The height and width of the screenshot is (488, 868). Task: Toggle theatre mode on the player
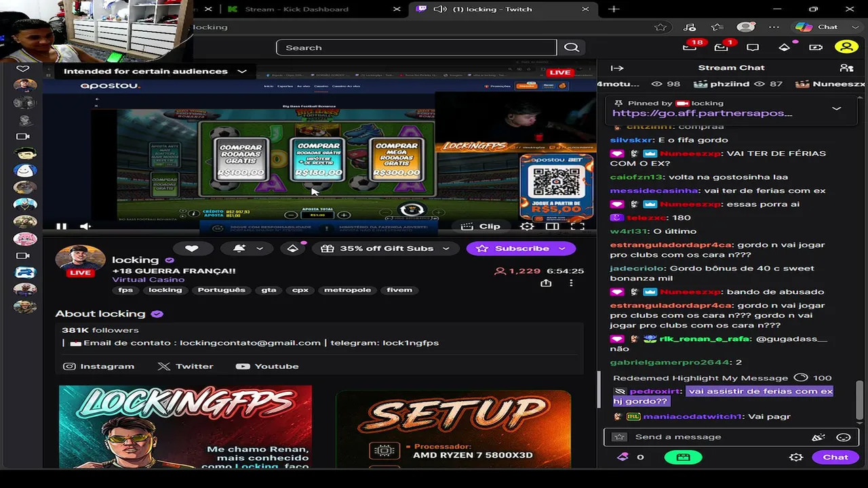pos(553,226)
